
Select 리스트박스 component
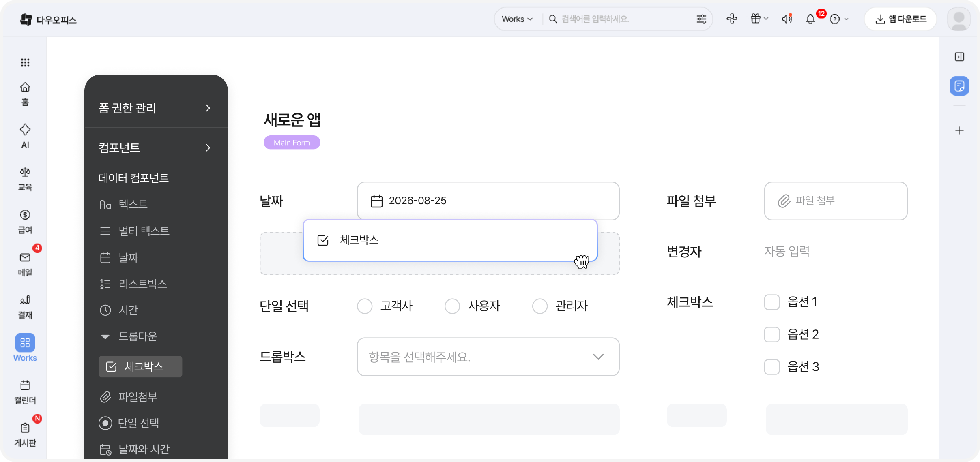[133, 284]
